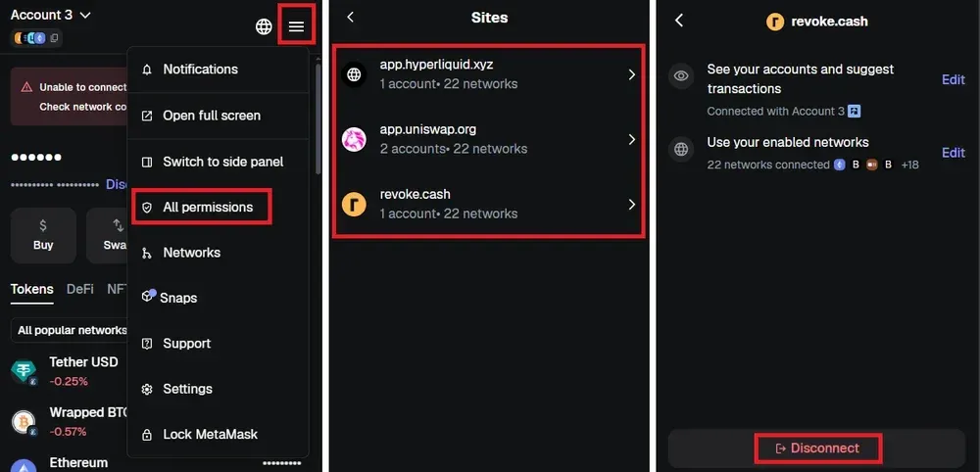Go back from revoke.cash permissions page
Image resolution: width=980 pixels, height=472 pixels.
pyautogui.click(x=679, y=21)
